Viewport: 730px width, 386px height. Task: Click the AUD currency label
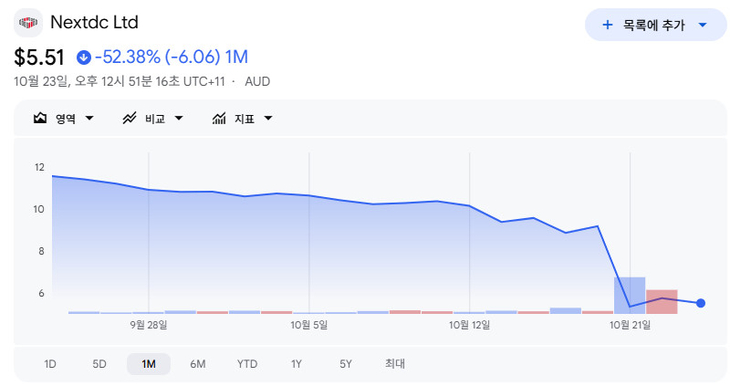[x=257, y=81]
